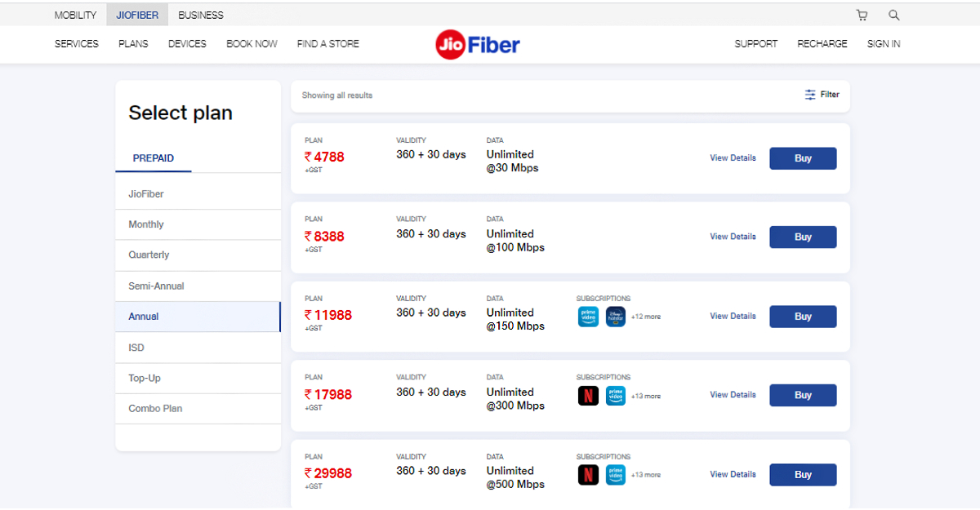The image size is (980, 510).
Task: Click SIGN IN
Action: [x=883, y=44]
